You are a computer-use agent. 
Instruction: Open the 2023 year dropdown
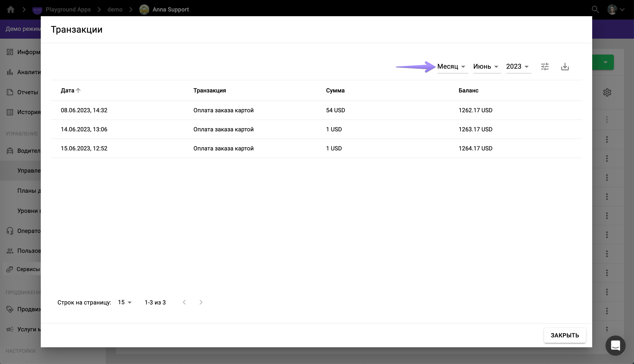point(518,67)
